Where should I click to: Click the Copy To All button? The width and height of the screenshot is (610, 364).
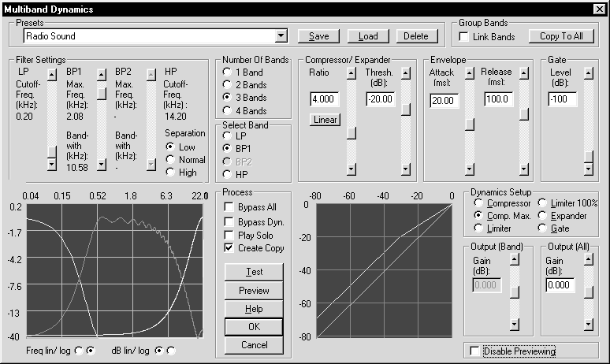coord(561,36)
